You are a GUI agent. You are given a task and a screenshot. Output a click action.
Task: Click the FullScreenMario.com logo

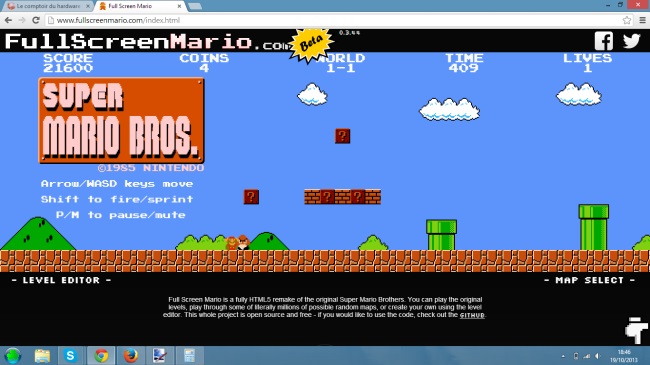[x=148, y=42]
